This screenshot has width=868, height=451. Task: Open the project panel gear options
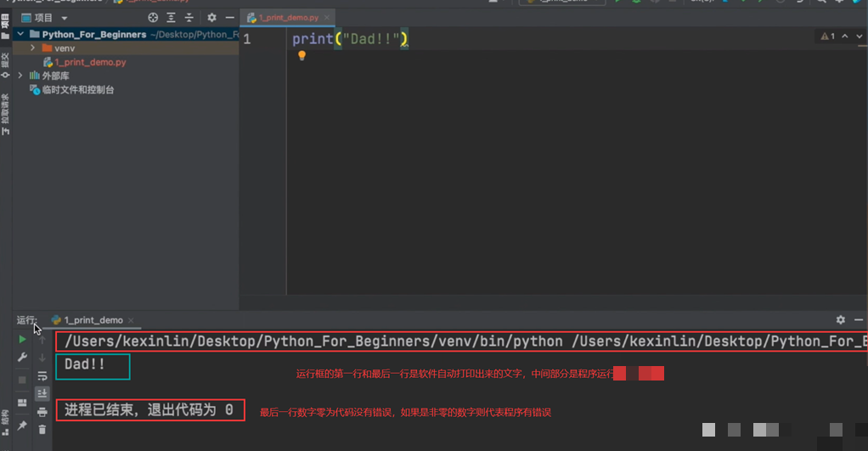pos(212,18)
